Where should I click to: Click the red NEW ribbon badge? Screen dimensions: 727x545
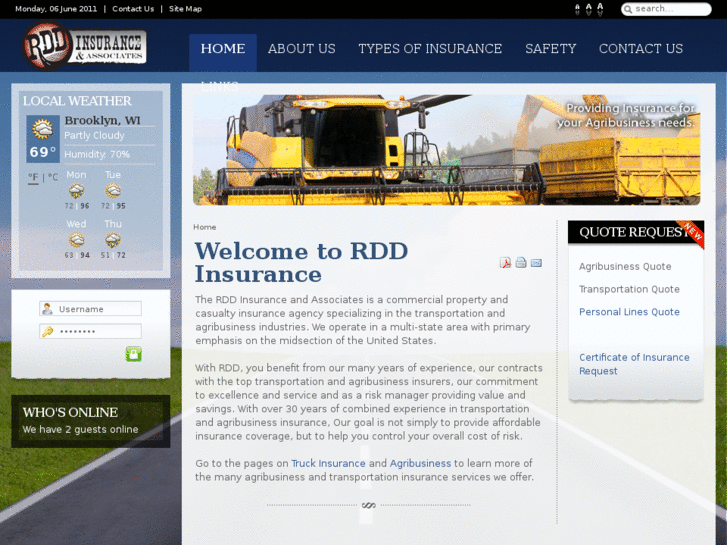[x=691, y=233]
